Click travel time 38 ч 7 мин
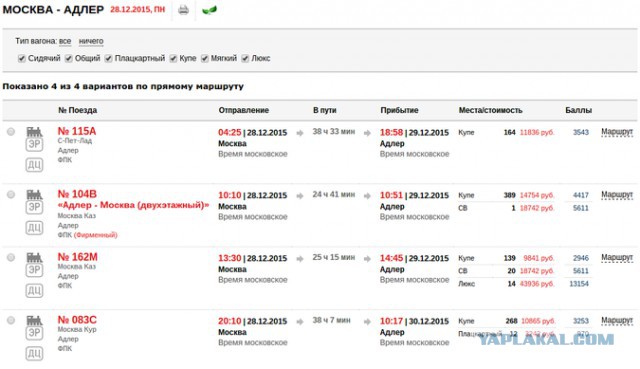Image resolution: width=640 pixels, height=369 pixels. (331, 320)
